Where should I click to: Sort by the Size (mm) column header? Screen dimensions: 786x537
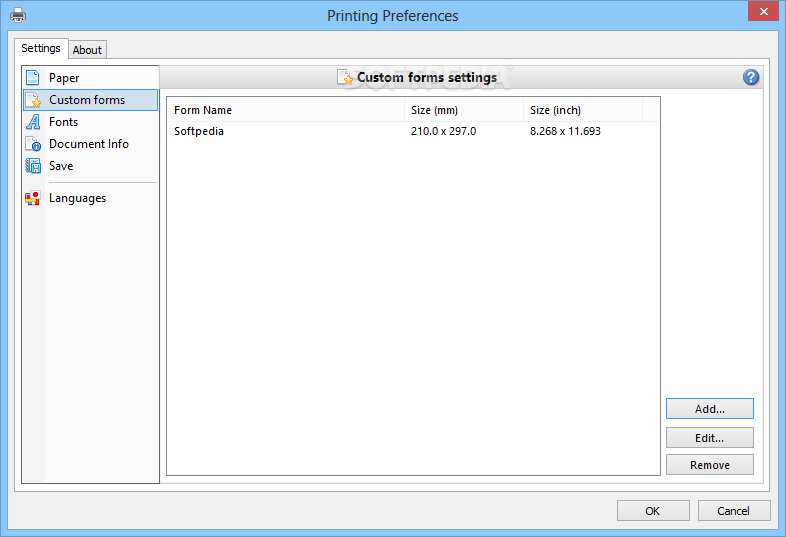click(x=464, y=110)
